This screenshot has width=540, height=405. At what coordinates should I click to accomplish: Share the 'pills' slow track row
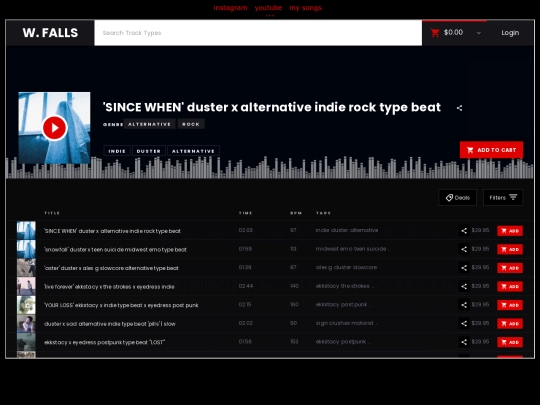point(464,324)
